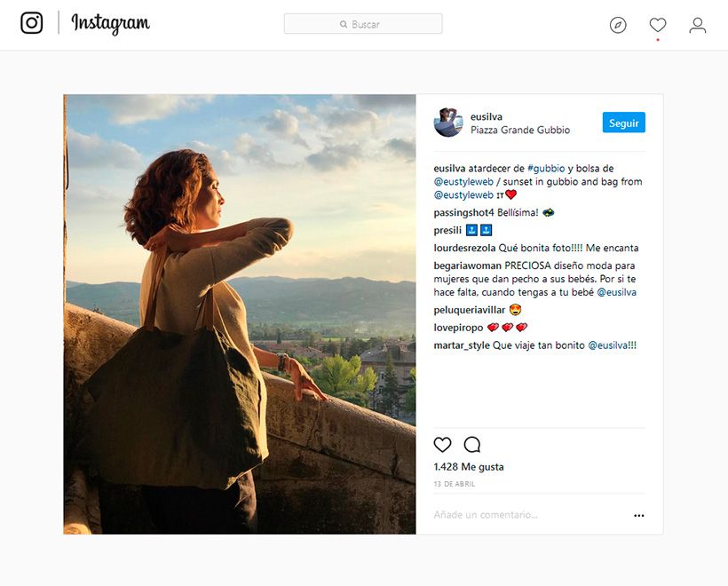Open the eusilva username beside the avatar

pyautogui.click(x=487, y=116)
